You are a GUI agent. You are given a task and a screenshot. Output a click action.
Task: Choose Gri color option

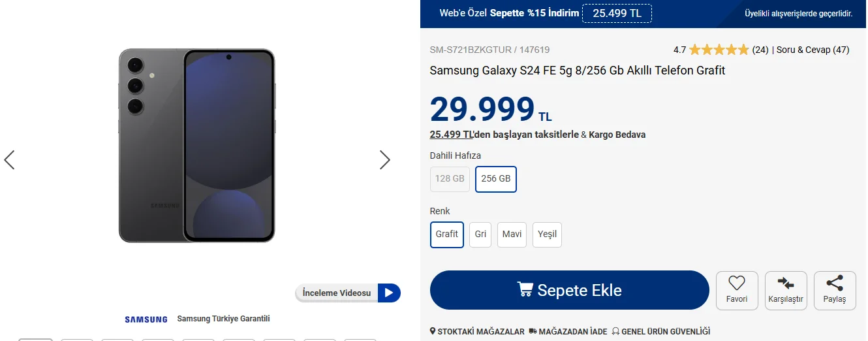[480, 235]
